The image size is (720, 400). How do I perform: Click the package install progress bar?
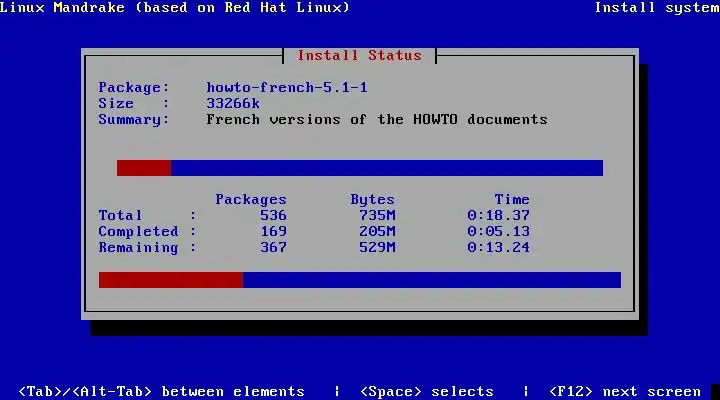[360, 168]
